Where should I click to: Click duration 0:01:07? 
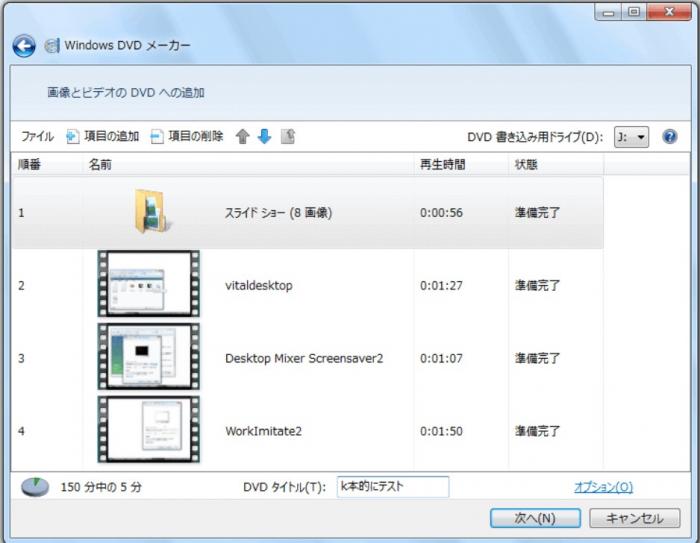click(441, 359)
